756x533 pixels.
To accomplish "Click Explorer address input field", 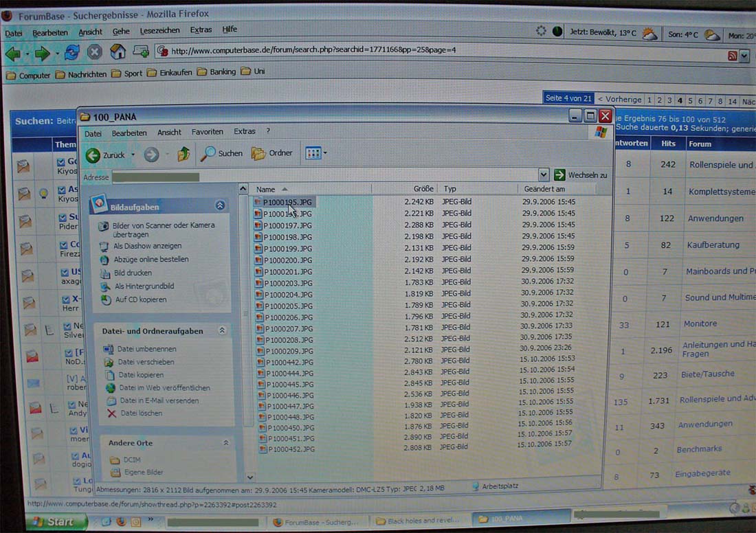I will (x=324, y=177).
